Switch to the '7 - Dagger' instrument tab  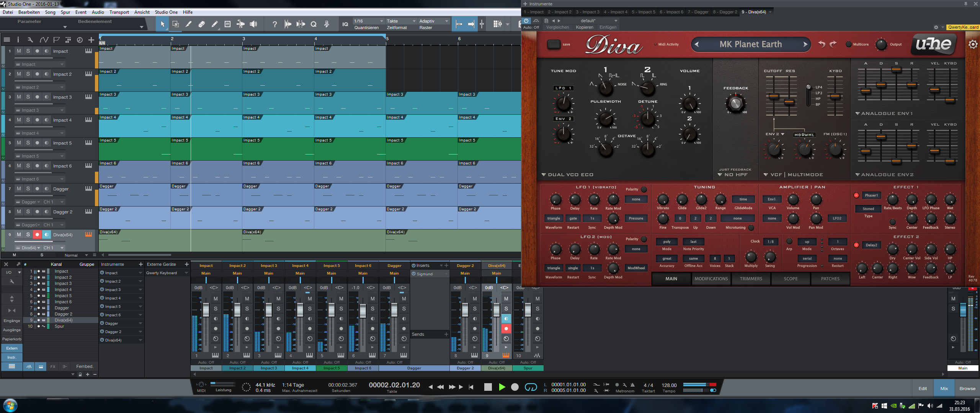[698, 12]
